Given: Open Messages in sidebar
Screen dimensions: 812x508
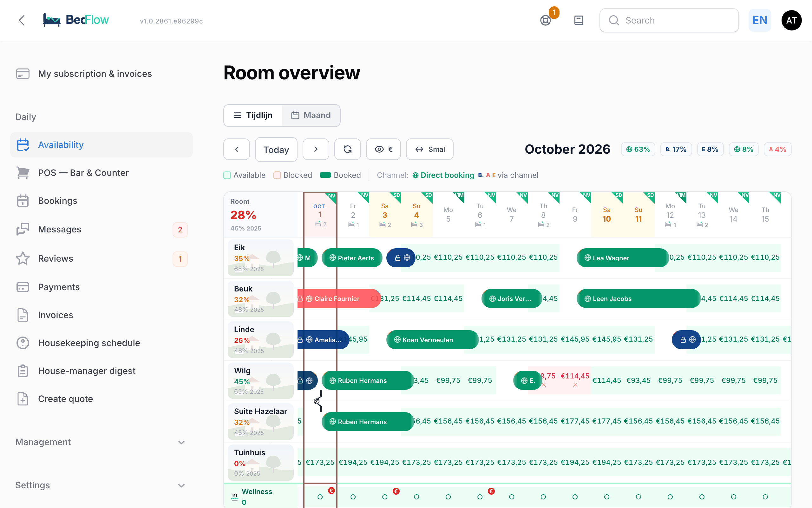Looking at the screenshot, I should (101, 229).
